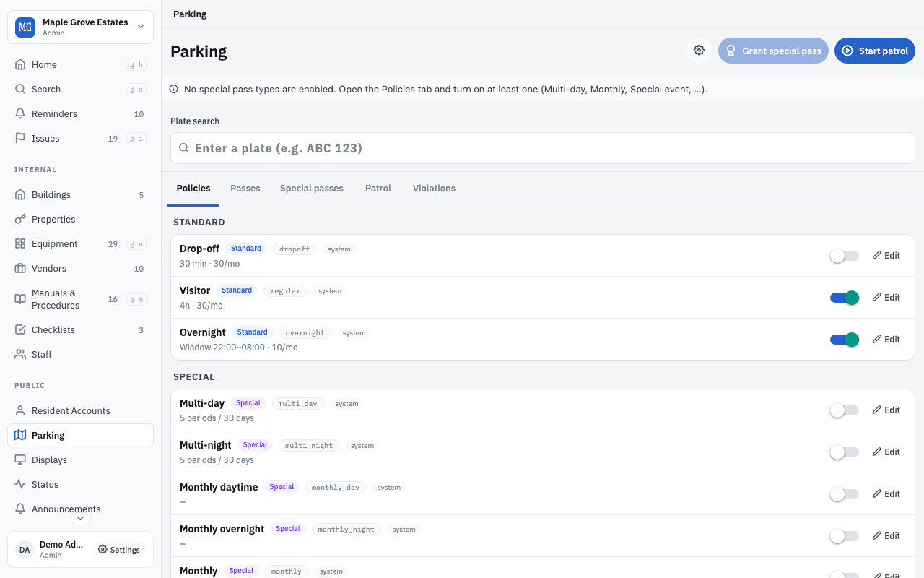Edit the Overnight policy
The width and height of the screenshot is (924, 578).
pyautogui.click(x=886, y=339)
